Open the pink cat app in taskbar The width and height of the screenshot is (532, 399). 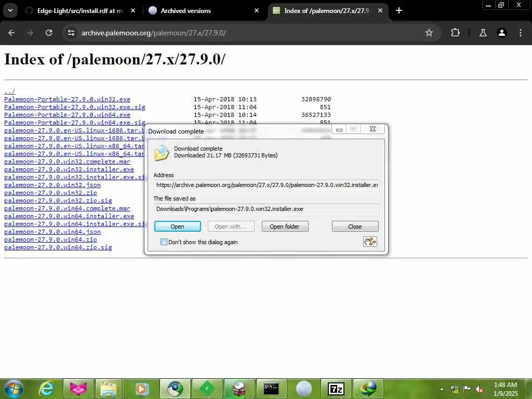pos(78,389)
